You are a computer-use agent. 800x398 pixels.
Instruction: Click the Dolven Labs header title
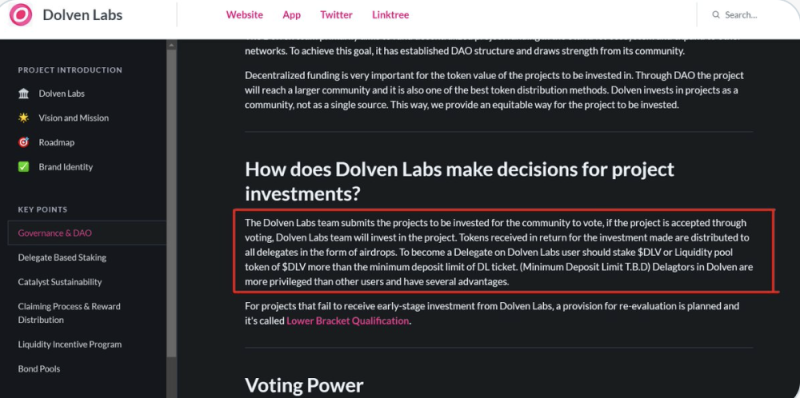click(x=83, y=15)
